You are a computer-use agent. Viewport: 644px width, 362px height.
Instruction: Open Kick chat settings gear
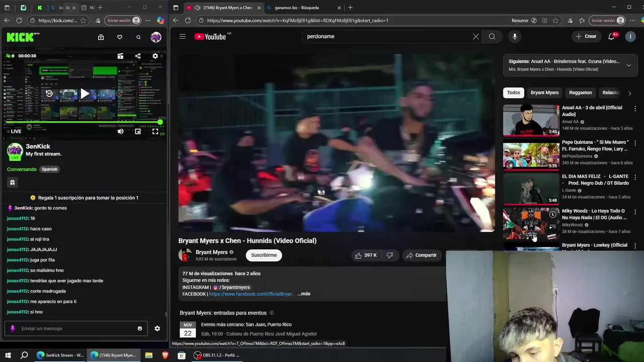point(157,328)
